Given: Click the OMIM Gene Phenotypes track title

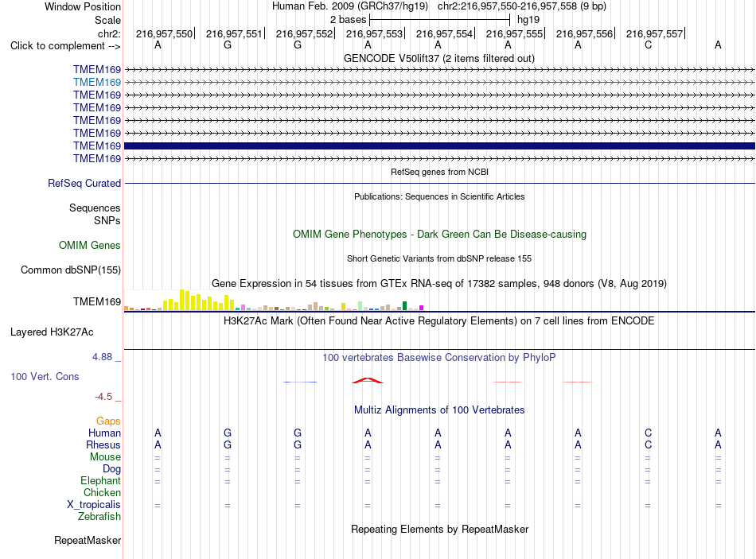Looking at the screenshot, I should coord(439,235).
